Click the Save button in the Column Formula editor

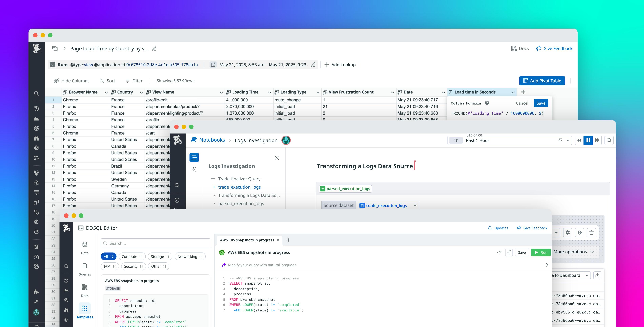(x=541, y=103)
